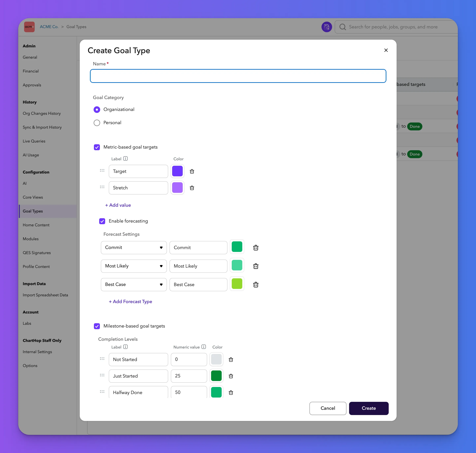Viewport: 476px width, 453px height.
Task: Close the Create Goal Type dialog
Action: (x=386, y=50)
